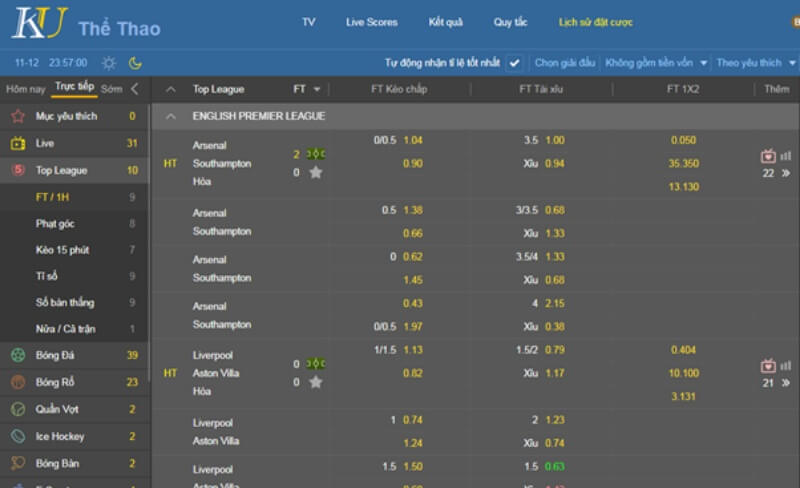Viewport: 800px width, 488px height.
Task: Click the Bóng Bàn table tennis icon
Action: click(x=18, y=463)
